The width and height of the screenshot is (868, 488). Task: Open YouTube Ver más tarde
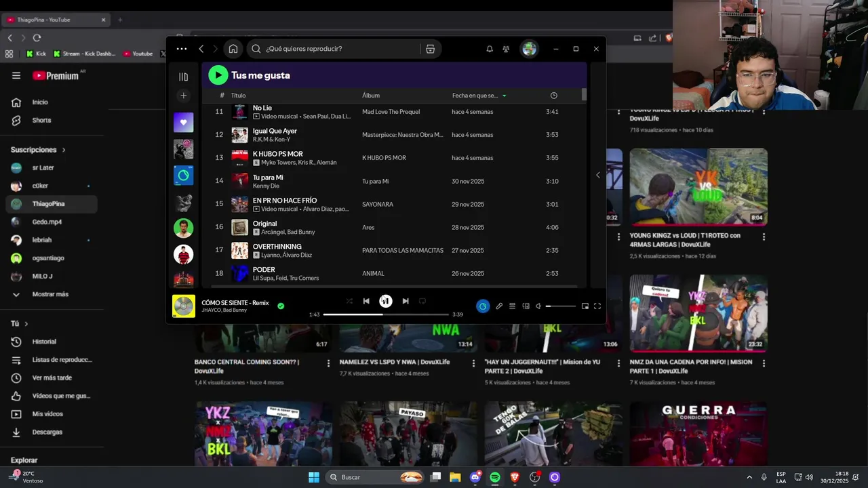(x=52, y=378)
